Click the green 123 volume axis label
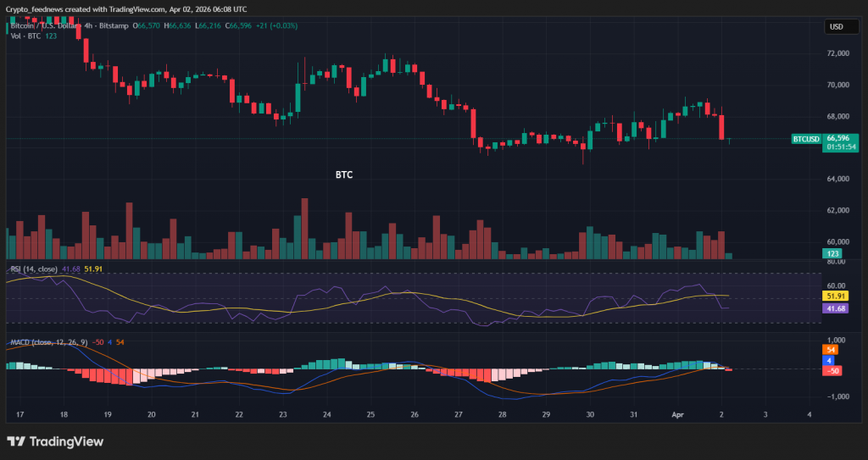Image resolution: width=868 pixels, height=460 pixels. point(833,253)
